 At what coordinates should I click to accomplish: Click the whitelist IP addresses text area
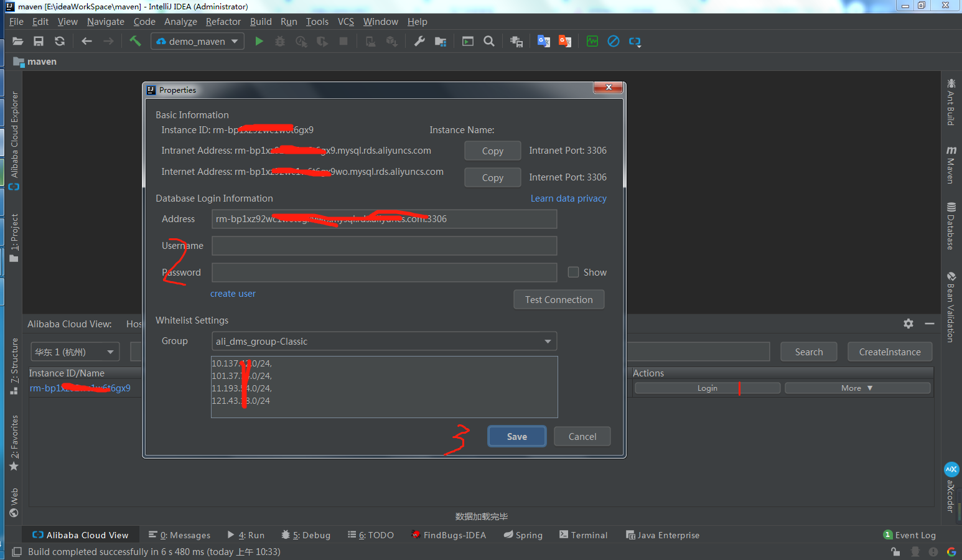[385, 387]
